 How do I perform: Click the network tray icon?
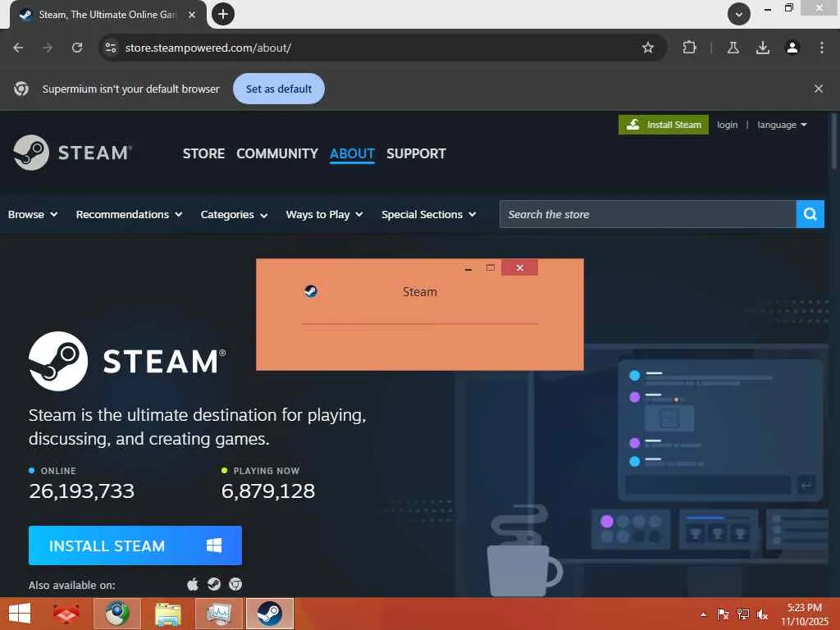pos(743,614)
